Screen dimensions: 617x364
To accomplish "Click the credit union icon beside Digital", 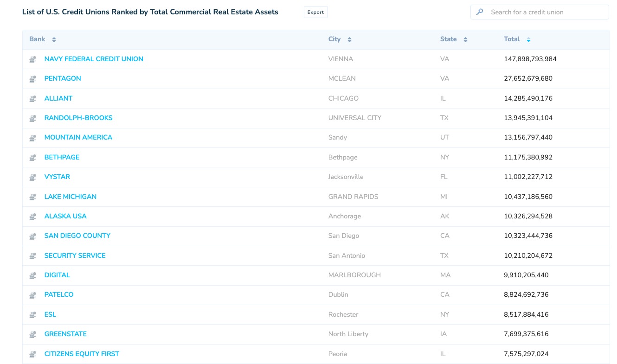I will (33, 275).
